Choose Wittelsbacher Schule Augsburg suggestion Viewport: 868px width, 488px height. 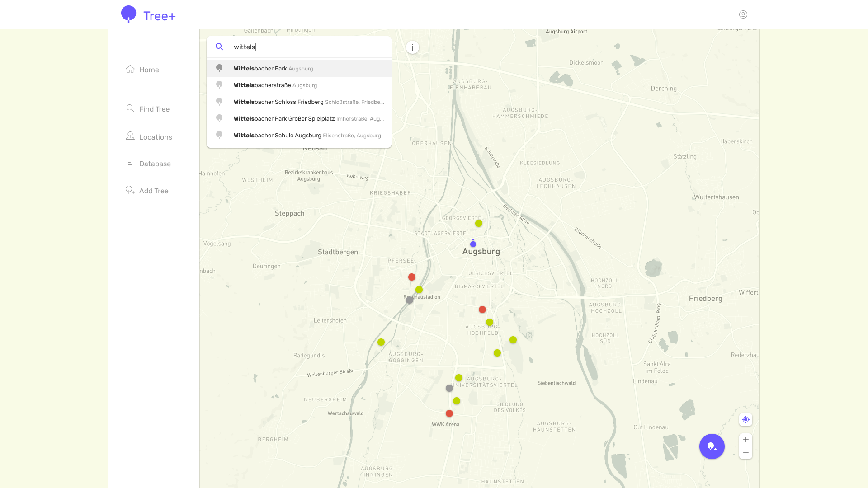[x=299, y=135]
